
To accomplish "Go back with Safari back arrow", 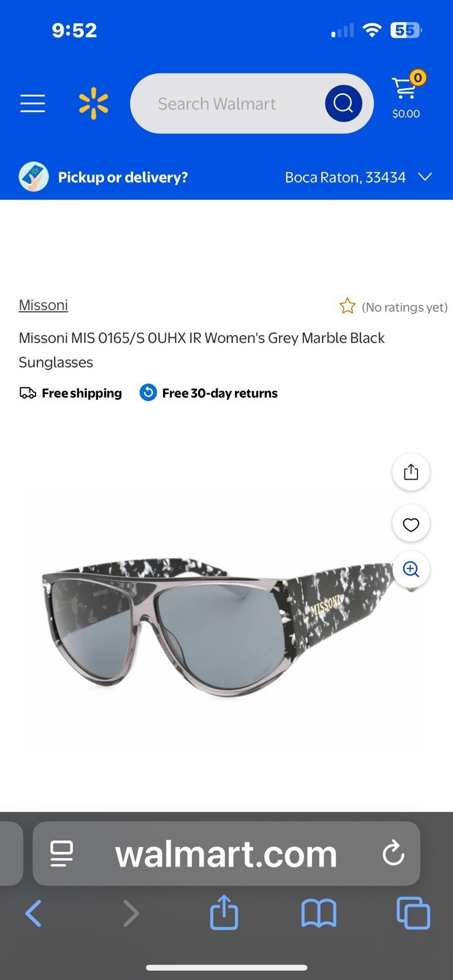I will pyautogui.click(x=34, y=913).
